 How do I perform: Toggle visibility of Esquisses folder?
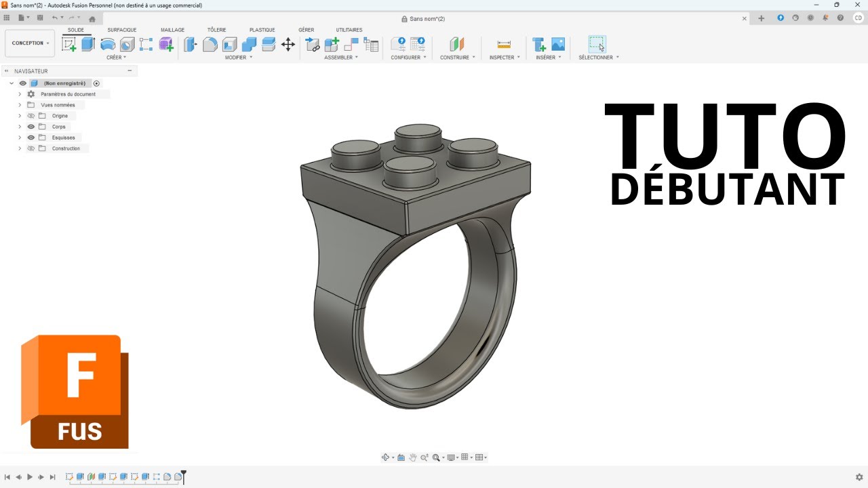click(x=31, y=138)
